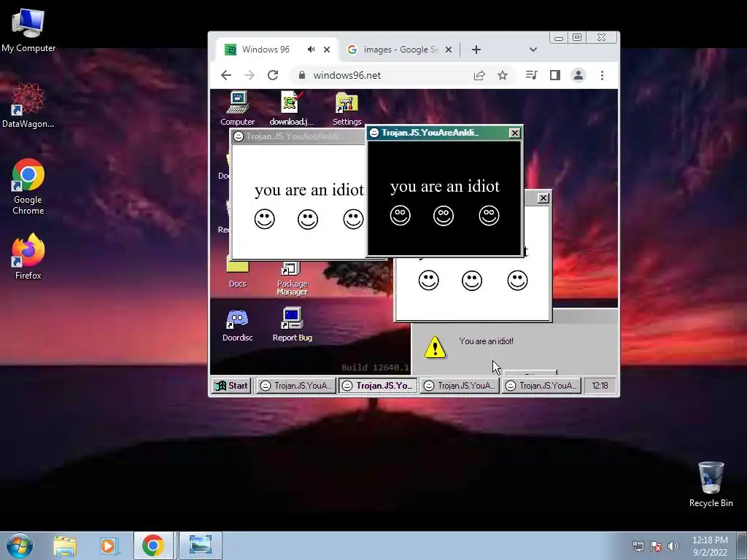Click Show desktop strip at taskbar end
747x560 pixels.
[x=742, y=545]
